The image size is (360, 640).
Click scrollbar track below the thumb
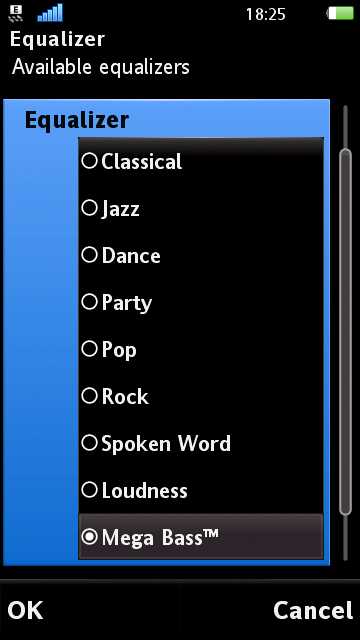pyautogui.click(x=346, y=537)
